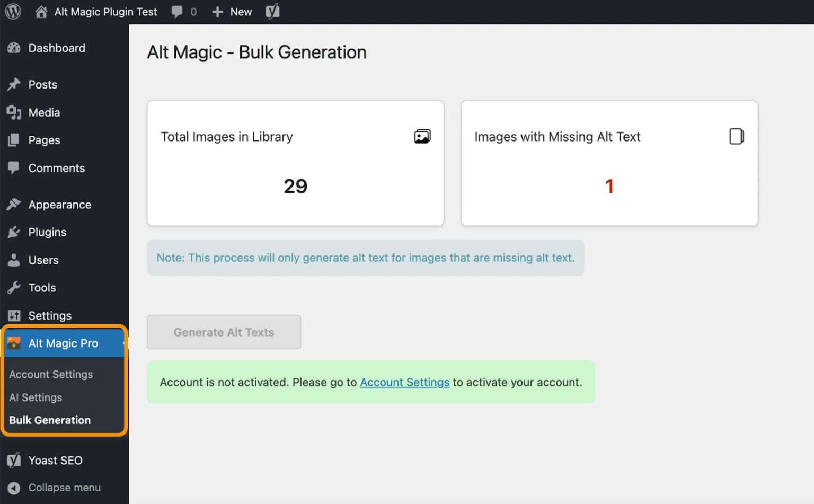Click the document icon in Missing Alt Text card
Viewport: 814px width, 504px height.
point(737,136)
